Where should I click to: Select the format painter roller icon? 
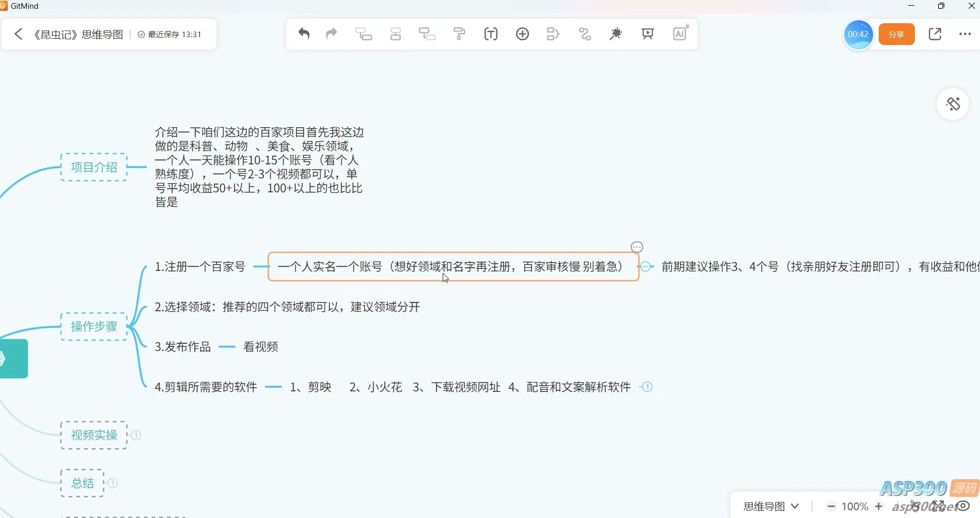coord(459,34)
